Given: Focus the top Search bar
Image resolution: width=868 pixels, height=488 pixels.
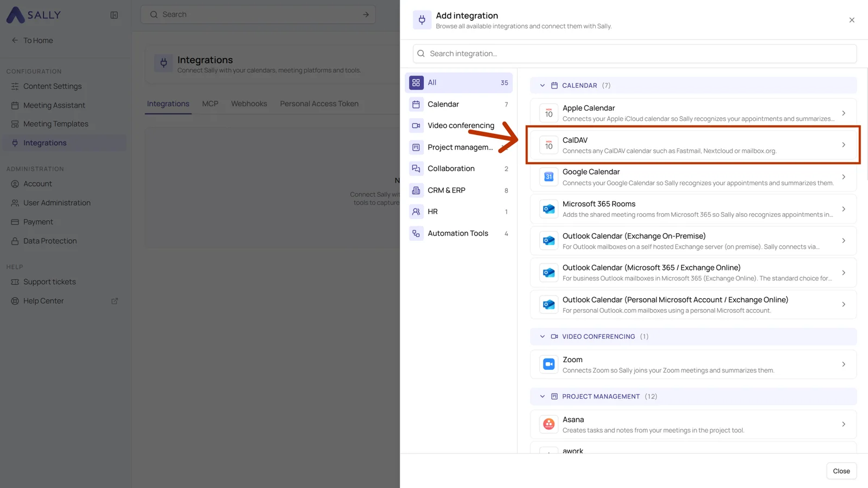Looking at the screenshot, I should pyautogui.click(x=258, y=15).
